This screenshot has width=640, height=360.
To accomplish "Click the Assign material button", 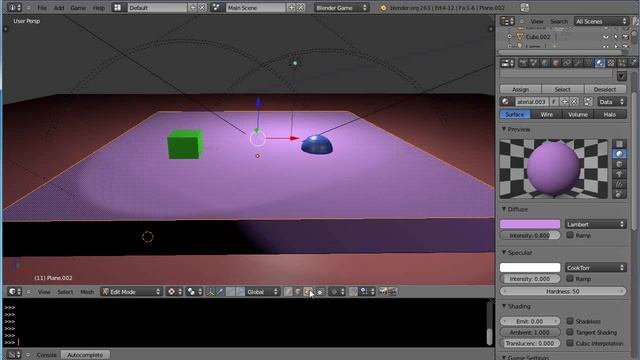I will 520,89.
